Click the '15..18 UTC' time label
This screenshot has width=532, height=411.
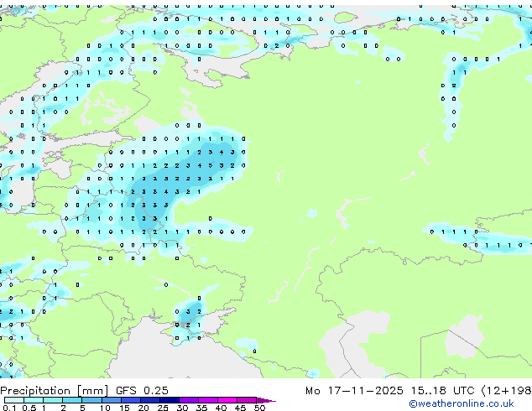tap(442, 391)
